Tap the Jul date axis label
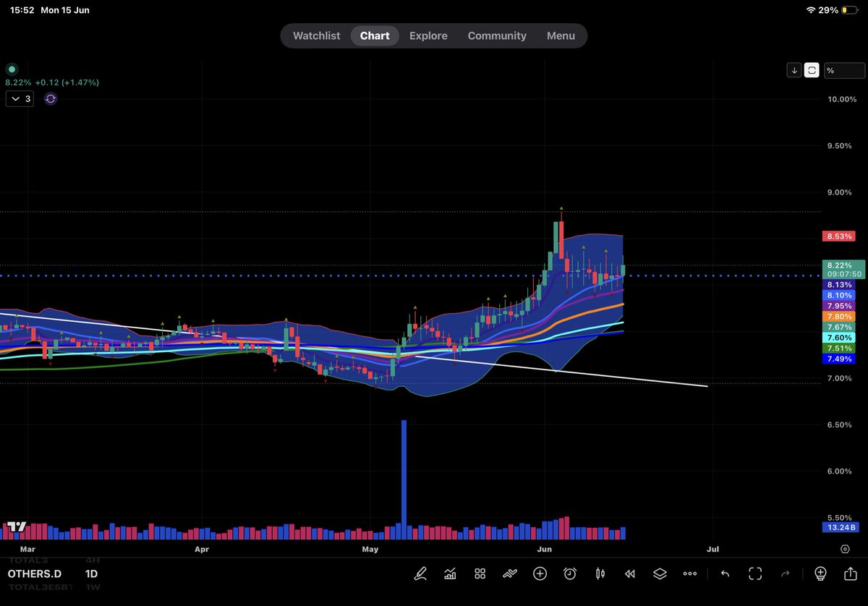This screenshot has height=606, width=868. pyautogui.click(x=712, y=549)
